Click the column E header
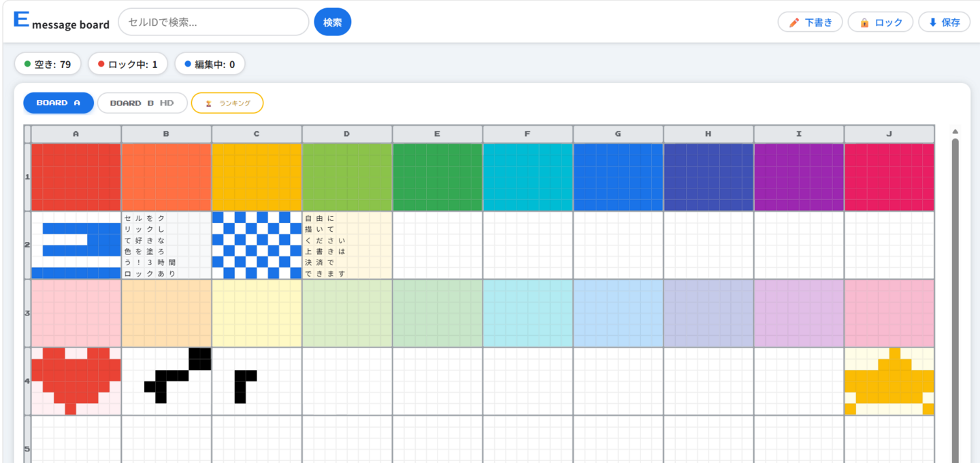 tap(437, 134)
